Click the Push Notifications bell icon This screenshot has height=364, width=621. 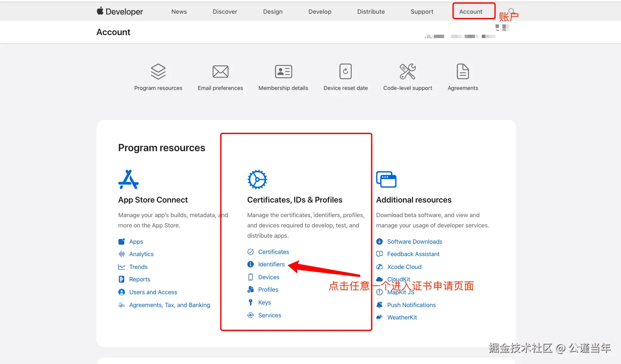[379, 305]
